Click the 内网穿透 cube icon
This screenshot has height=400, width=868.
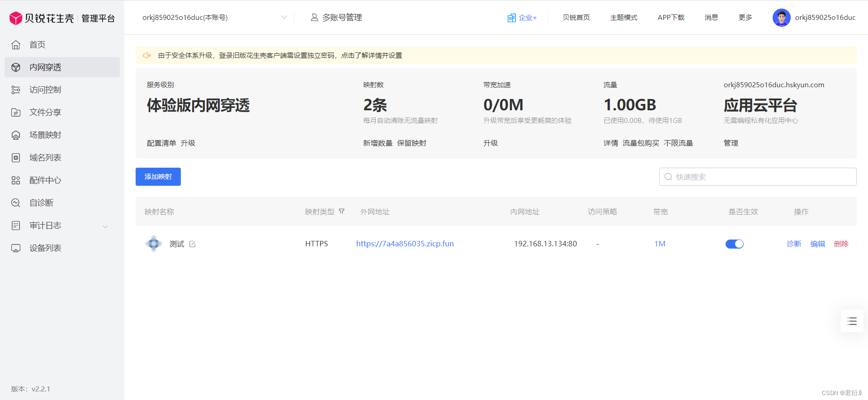pyautogui.click(x=16, y=67)
